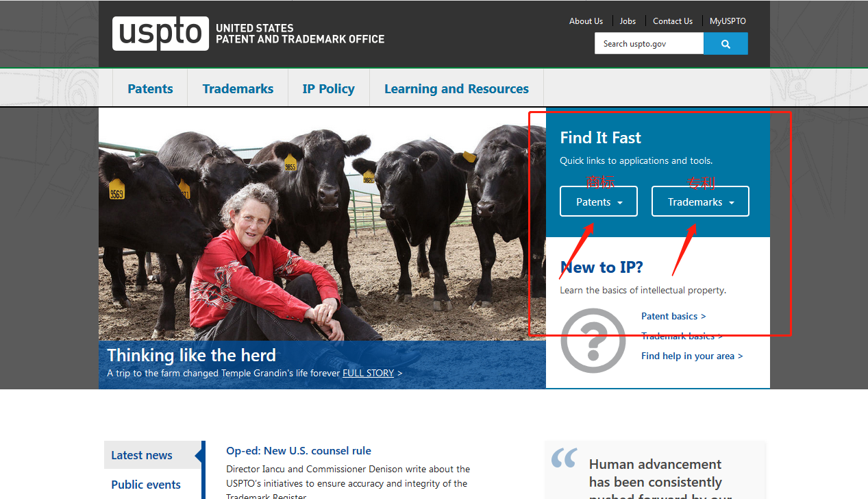Expand the Patents quick links dropdown
Screen dimensions: 868x499
[x=599, y=202]
